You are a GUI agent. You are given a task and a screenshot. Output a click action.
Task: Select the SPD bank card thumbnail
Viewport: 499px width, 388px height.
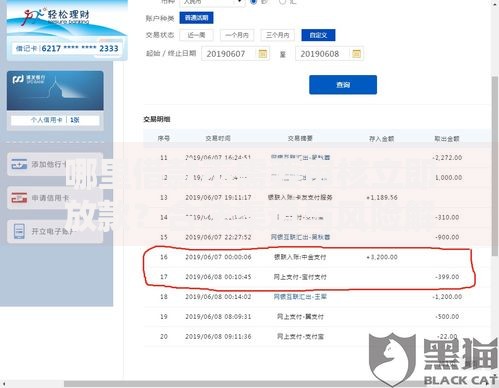pos(55,90)
